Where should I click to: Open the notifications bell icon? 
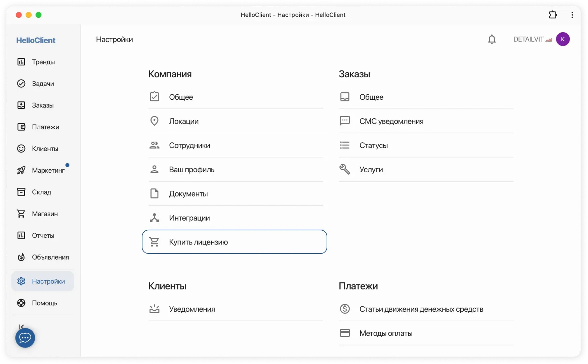[492, 39]
